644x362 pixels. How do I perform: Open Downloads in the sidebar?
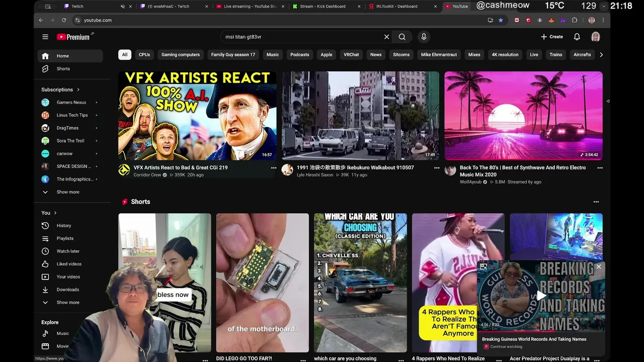(70, 290)
